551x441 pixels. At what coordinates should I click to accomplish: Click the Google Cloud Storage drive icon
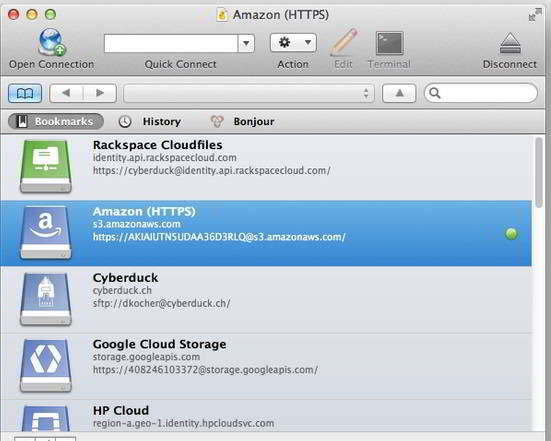(x=46, y=365)
